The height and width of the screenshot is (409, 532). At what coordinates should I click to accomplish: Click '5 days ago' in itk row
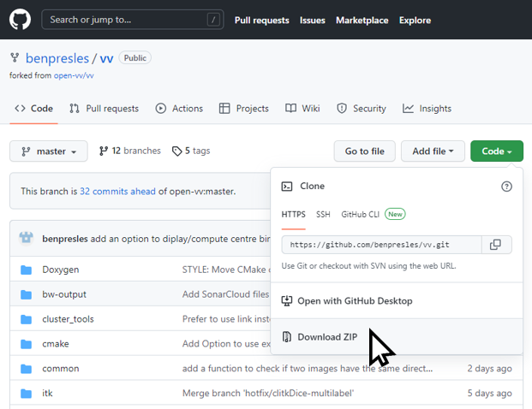point(489,394)
